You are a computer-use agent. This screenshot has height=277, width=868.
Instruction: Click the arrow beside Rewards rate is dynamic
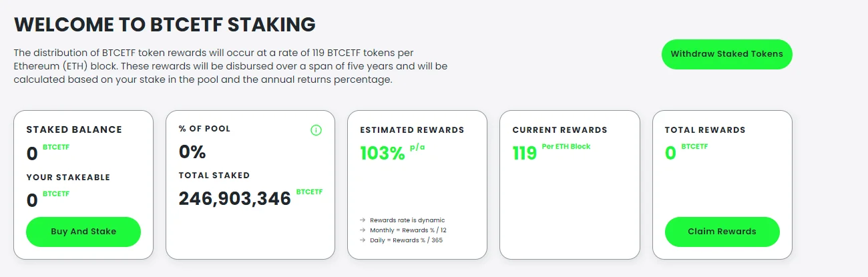click(363, 220)
